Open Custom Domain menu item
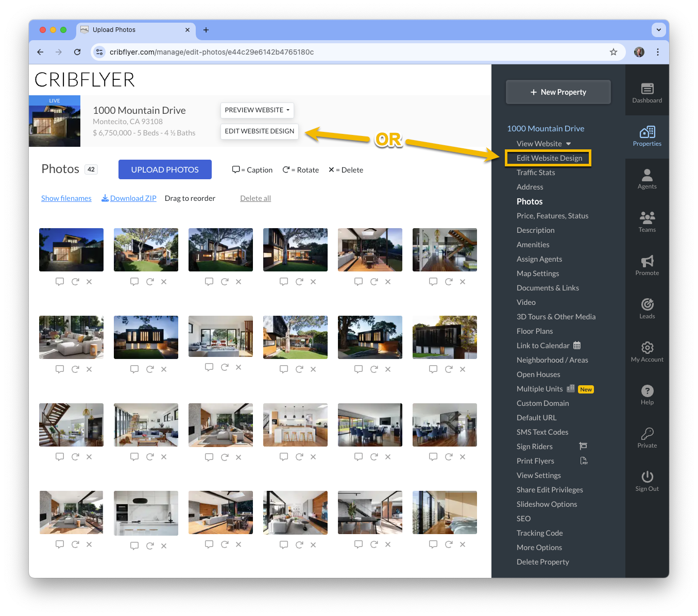The width and height of the screenshot is (698, 616). click(542, 403)
